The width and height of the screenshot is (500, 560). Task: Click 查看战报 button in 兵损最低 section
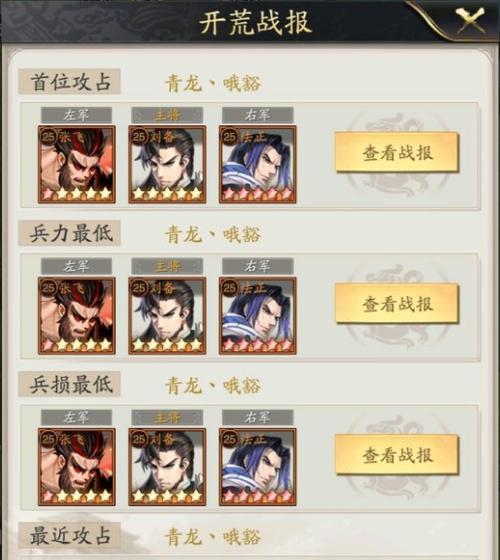tap(397, 455)
